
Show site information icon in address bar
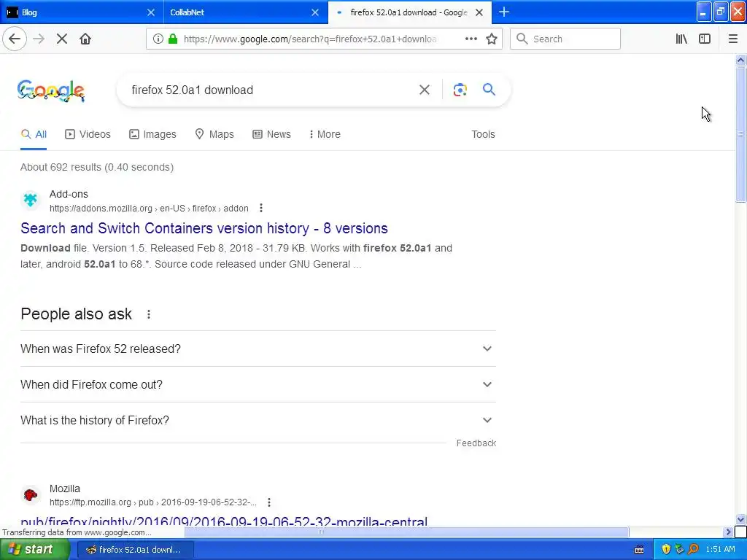[158, 39]
